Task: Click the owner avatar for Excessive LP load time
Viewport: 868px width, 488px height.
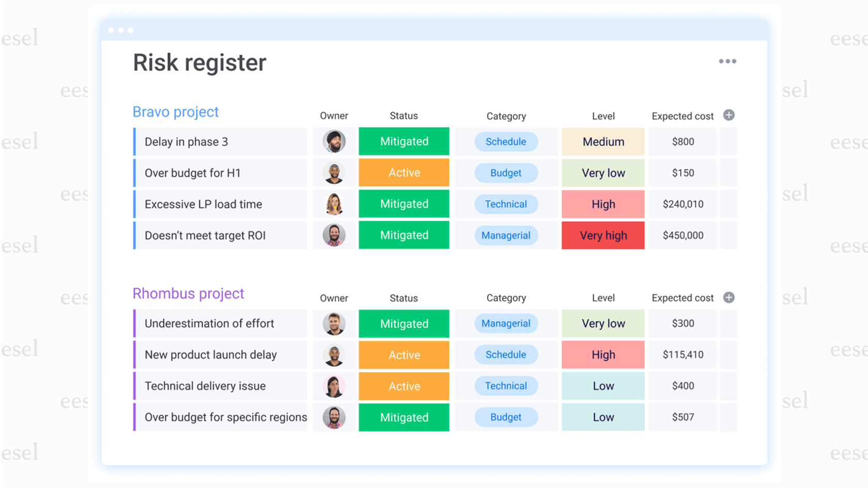Action: pos(334,204)
